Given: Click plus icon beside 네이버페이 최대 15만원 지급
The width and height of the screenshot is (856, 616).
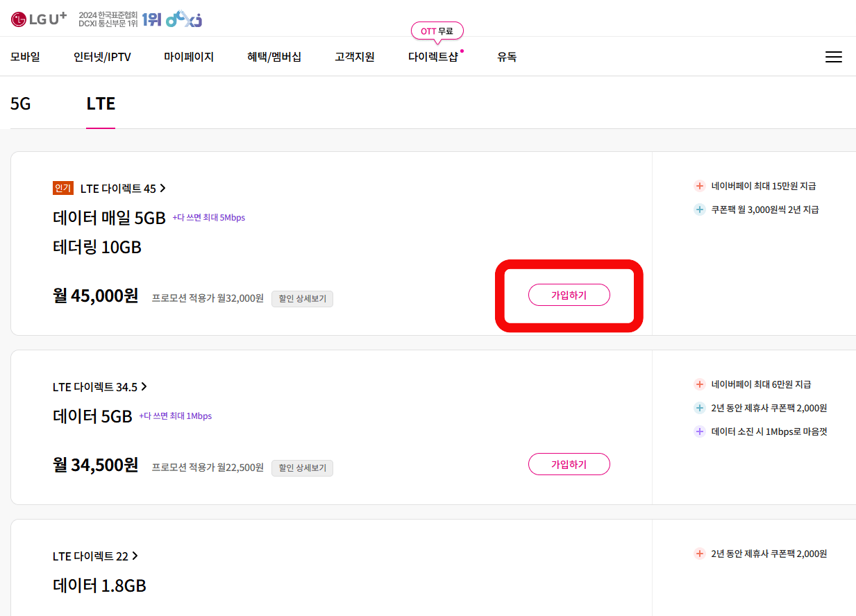Looking at the screenshot, I should click(700, 186).
